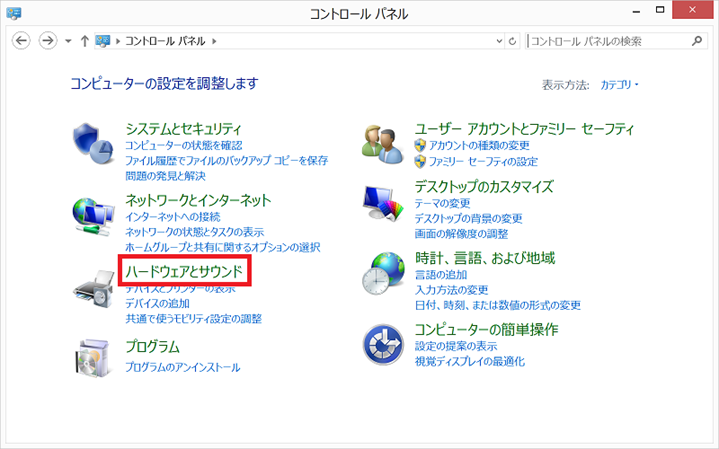Minimize the Control Panel window

coord(636,11)
